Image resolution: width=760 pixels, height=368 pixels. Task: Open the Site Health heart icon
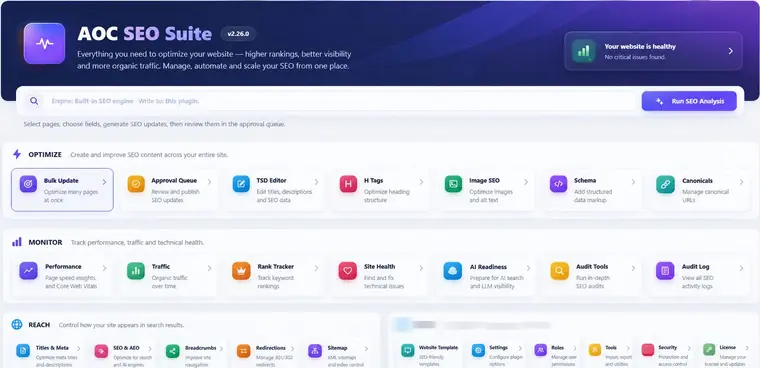click(348, 271)
